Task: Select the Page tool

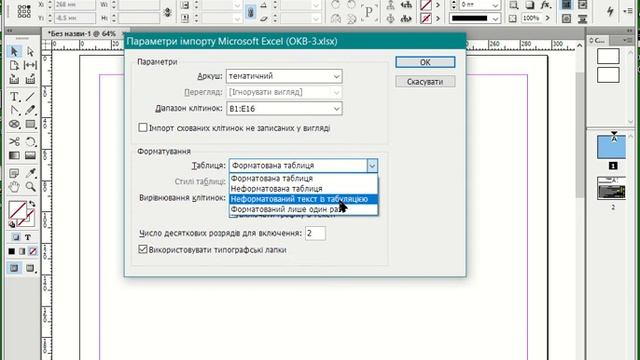Action: click(x=14, y=65)
